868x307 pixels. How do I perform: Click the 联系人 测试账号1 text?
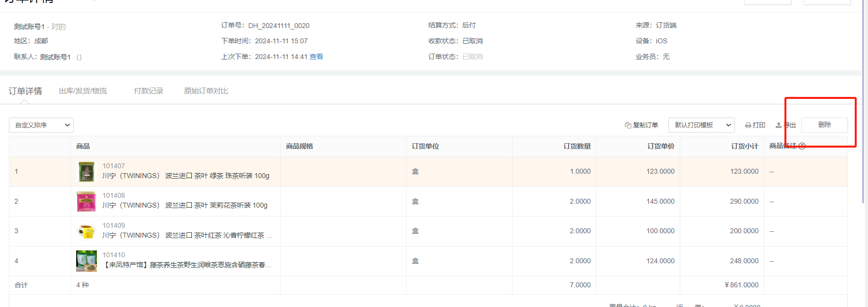pyautogui.click(x=42, y=57)
